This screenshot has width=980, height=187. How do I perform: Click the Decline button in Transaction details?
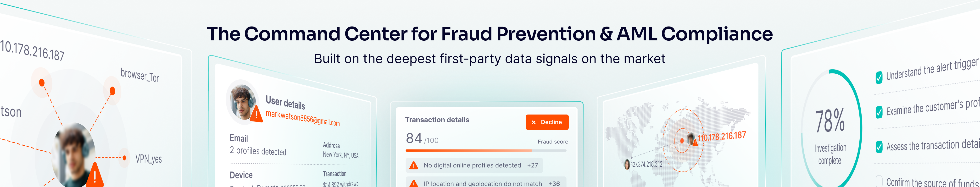(x=547, y=122)
